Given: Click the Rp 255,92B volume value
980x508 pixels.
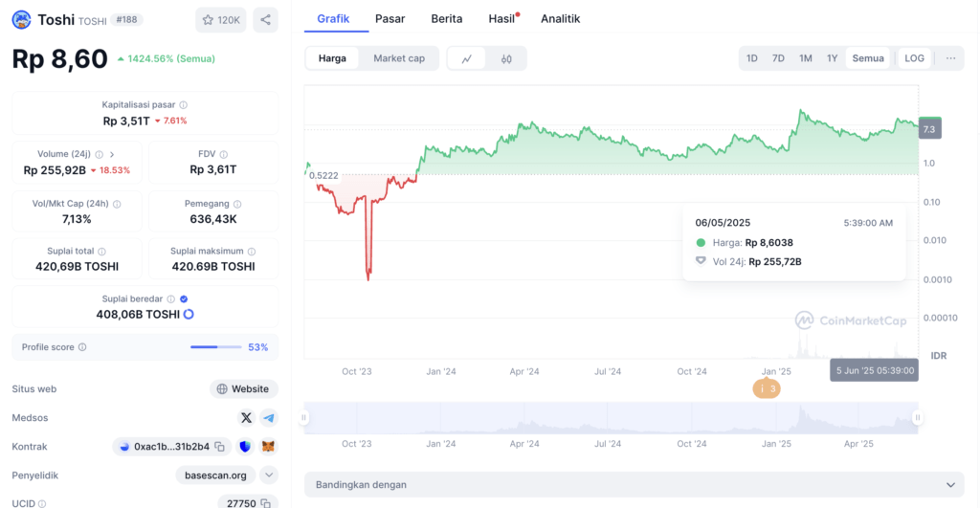Looking at the screenshot, I should (55, 170).
